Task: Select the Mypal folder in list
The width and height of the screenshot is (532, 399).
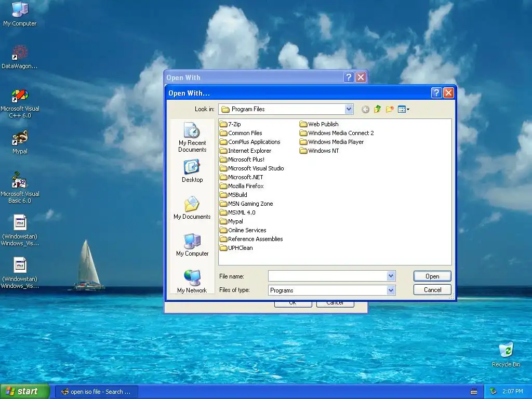Action: [x=231, y=221]
